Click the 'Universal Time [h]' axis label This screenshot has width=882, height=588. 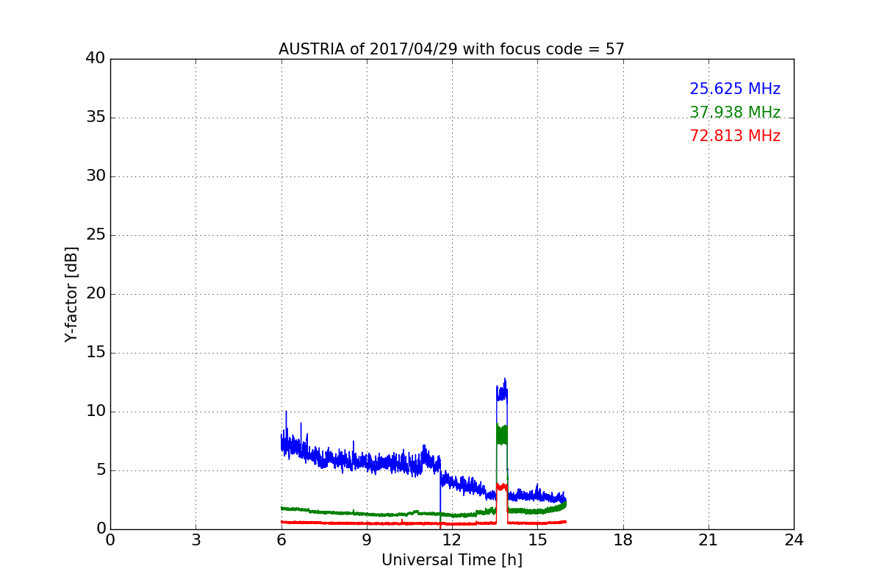tap(452, 560)
